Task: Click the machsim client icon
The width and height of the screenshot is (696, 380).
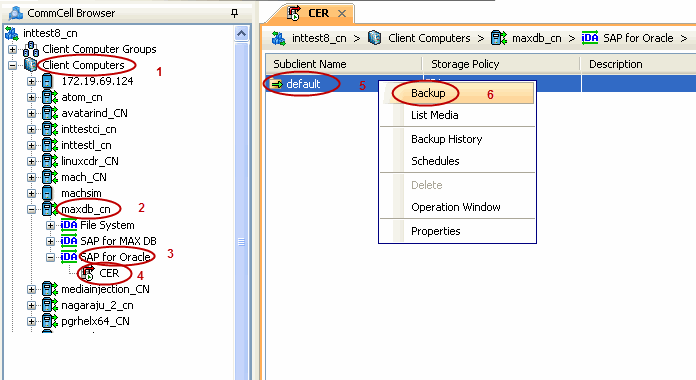Action: (x=47, y=193)
